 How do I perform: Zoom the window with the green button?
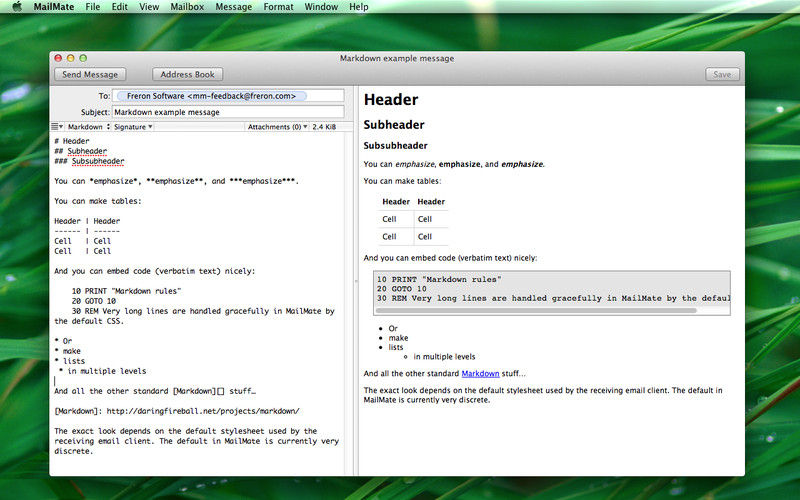pyautogui.click(x=83, y=58)
